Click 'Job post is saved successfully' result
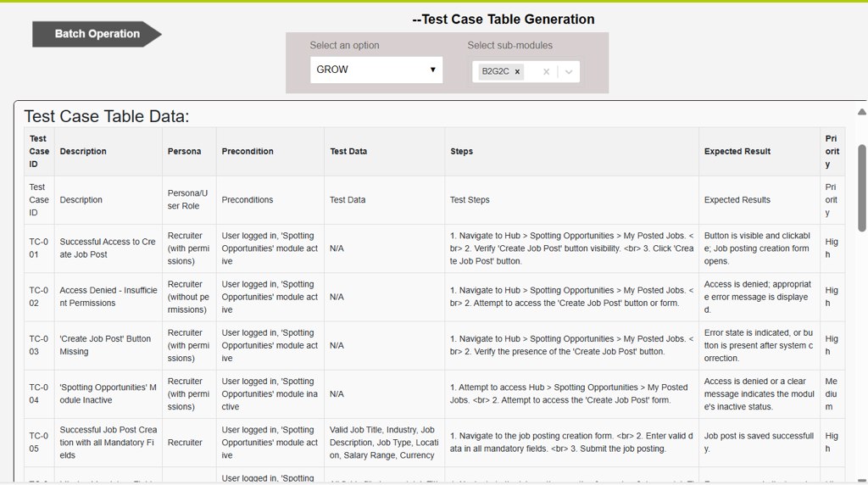Viewport: 868px width, 485px height. [x=759, y=443]
